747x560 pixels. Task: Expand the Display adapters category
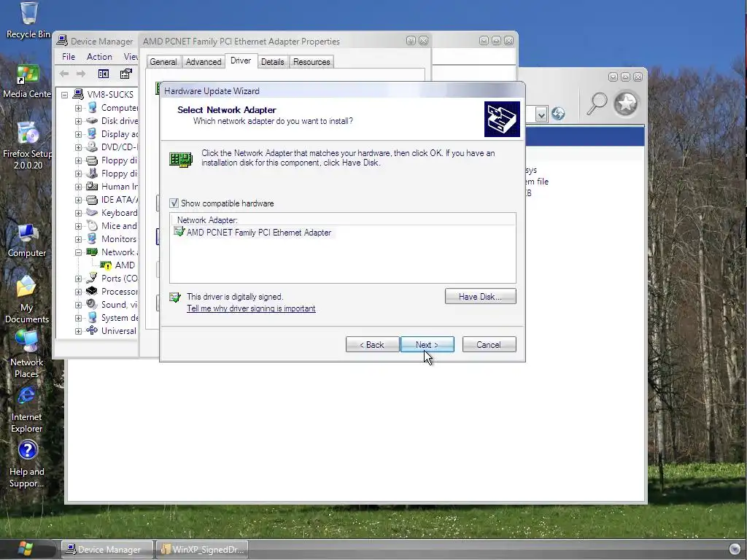click(78, 134)
